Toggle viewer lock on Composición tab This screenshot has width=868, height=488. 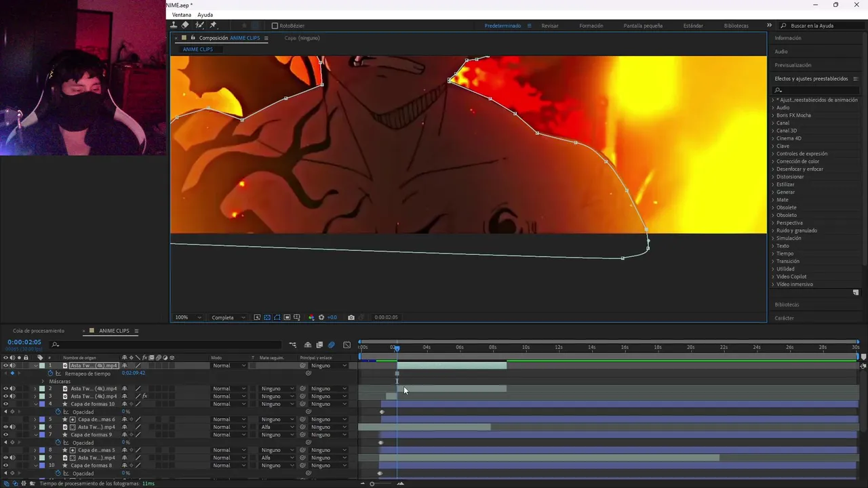tap(193, 38)
